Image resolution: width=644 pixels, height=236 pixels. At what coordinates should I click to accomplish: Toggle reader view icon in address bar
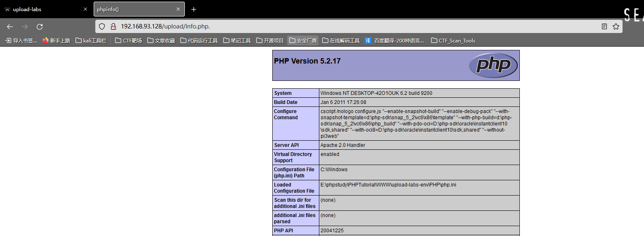(x=604, y=26)
